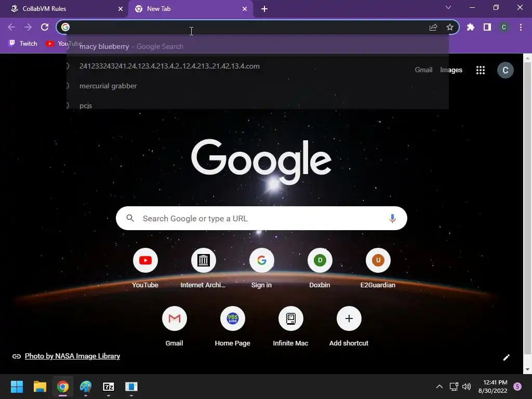532x399 pixels.
Task: Share this page via share icon
Action: tap(433, 27)
